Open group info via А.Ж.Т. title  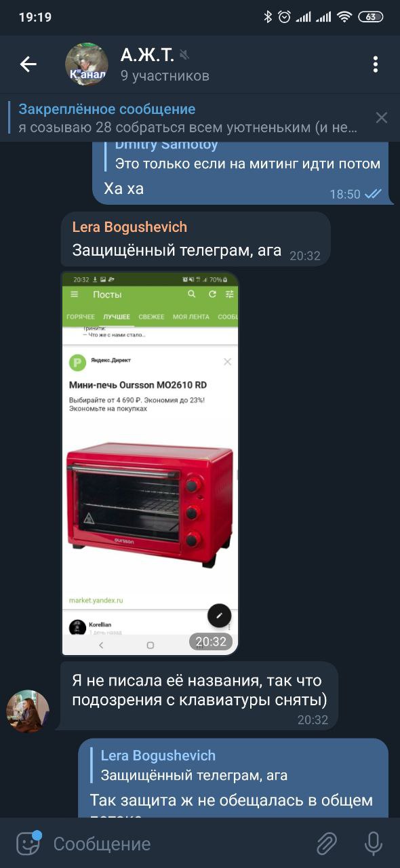tap(147, 54)
